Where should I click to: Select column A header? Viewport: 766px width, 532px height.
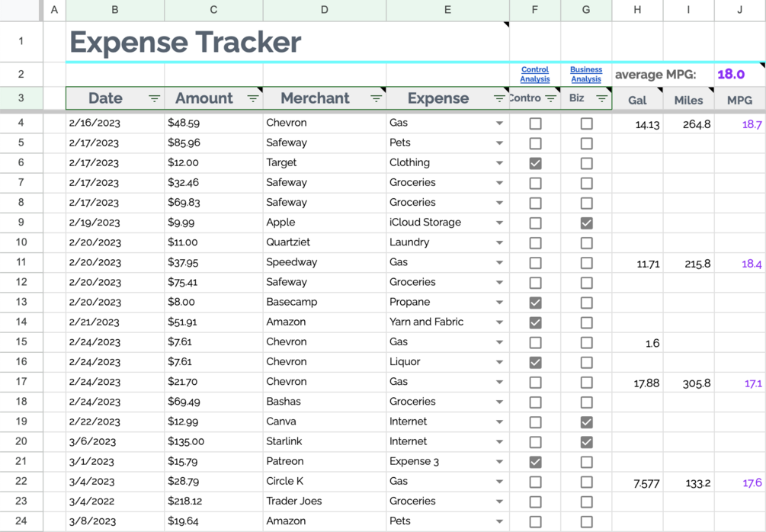click(54, 10)
